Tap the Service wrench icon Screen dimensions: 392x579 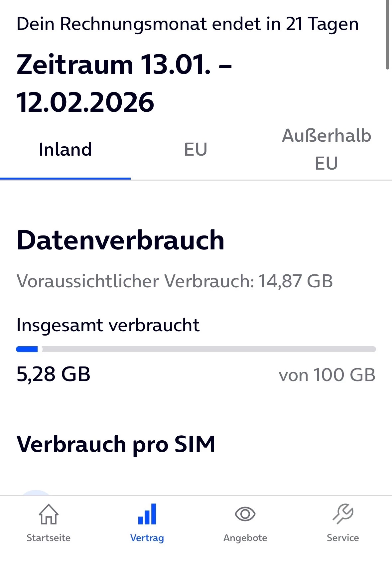point(343,514)
